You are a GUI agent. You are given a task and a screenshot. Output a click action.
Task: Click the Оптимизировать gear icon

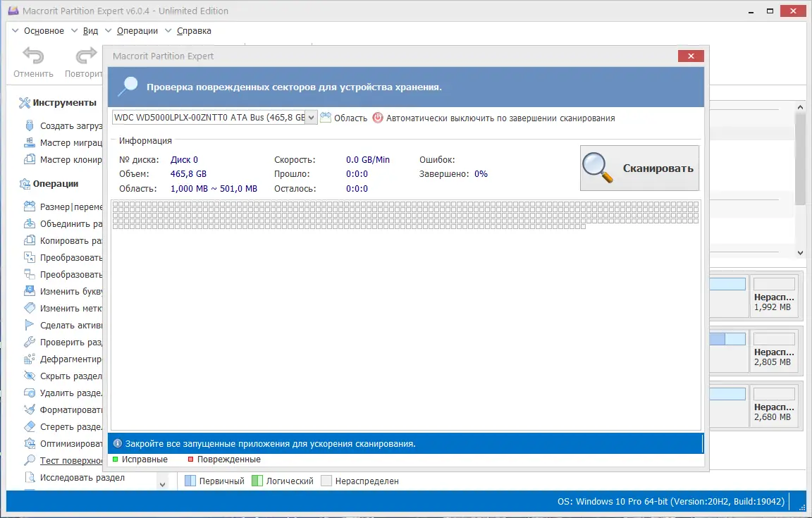[x=30, y=443]
